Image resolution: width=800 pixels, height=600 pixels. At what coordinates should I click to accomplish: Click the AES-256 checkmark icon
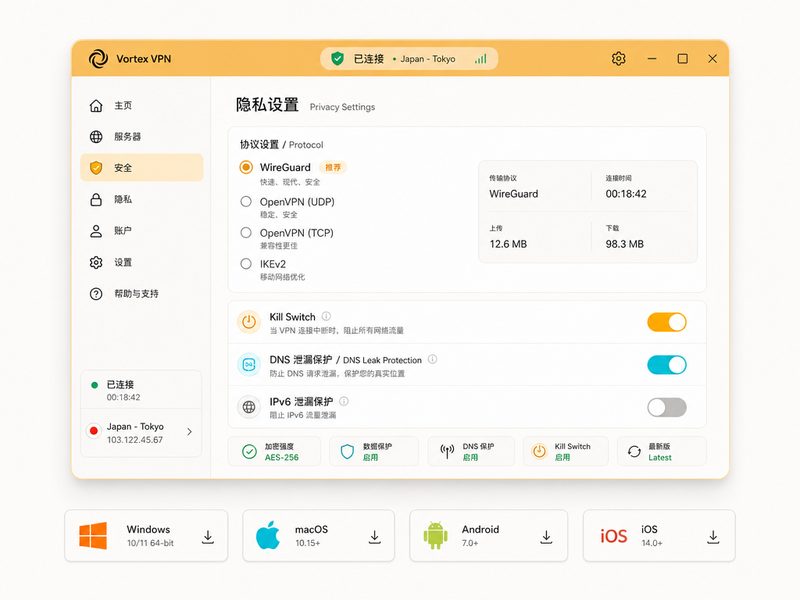249,452
